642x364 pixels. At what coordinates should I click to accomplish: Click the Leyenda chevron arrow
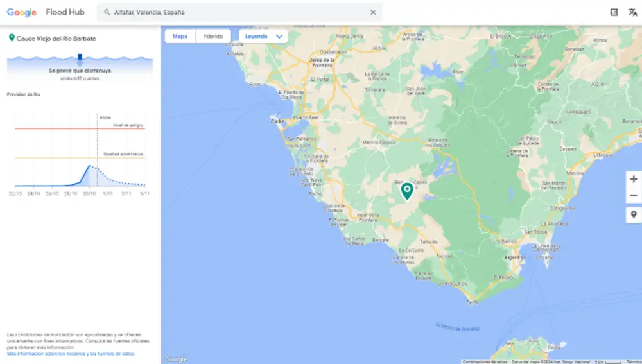pos(279,37)
